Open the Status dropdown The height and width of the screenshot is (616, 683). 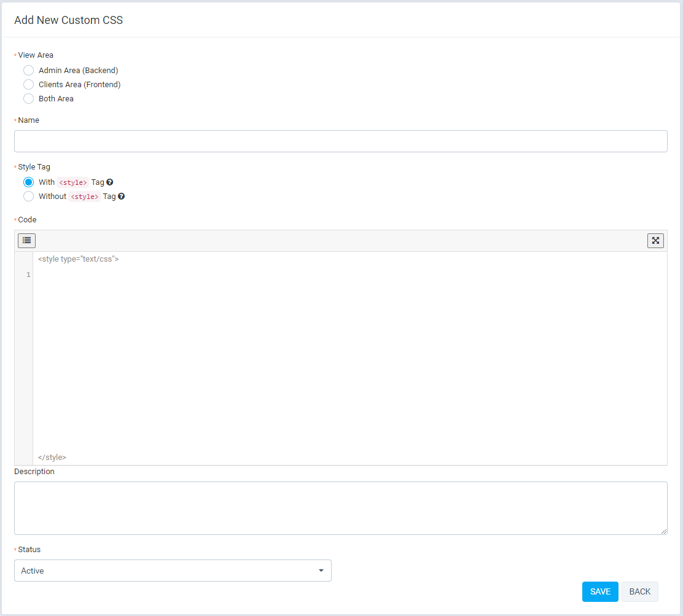coord(173,571)
